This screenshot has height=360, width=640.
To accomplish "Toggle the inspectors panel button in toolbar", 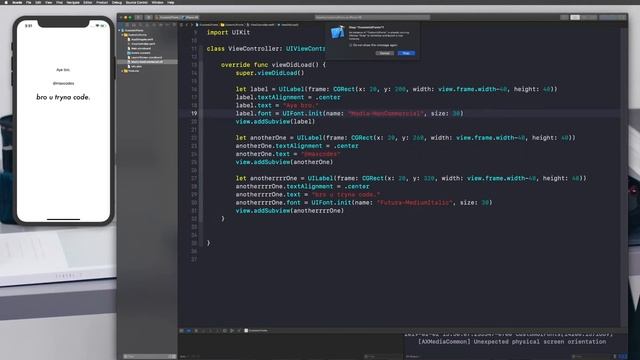I will pos(621,18).
